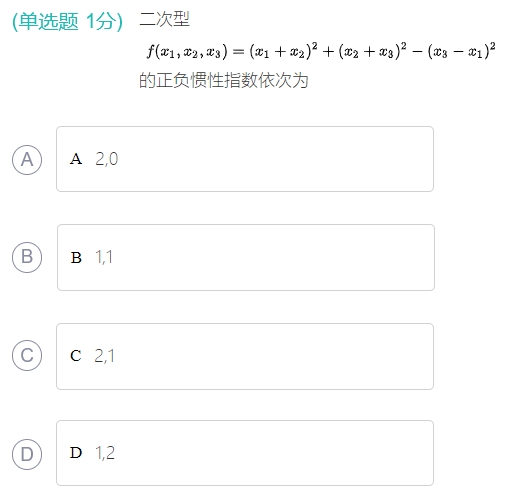Click the bold letter B inside second box
Image resolution: width=524 pixels, height=499 pixels.
pos(76,258)
